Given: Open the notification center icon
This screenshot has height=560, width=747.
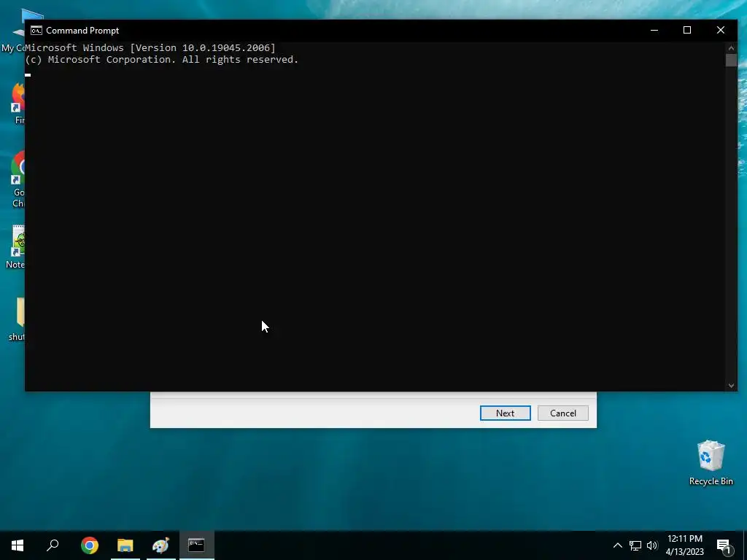Looking at the screenshot, I should 724,545.
